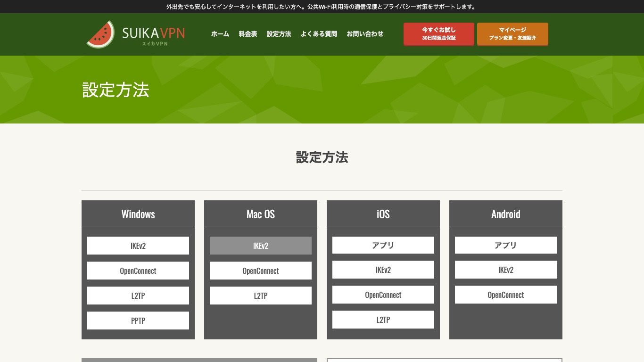Open IKEv2 guide for Mac OS
The height and width of the screenshot is (362, 644).
pos(261,246)
